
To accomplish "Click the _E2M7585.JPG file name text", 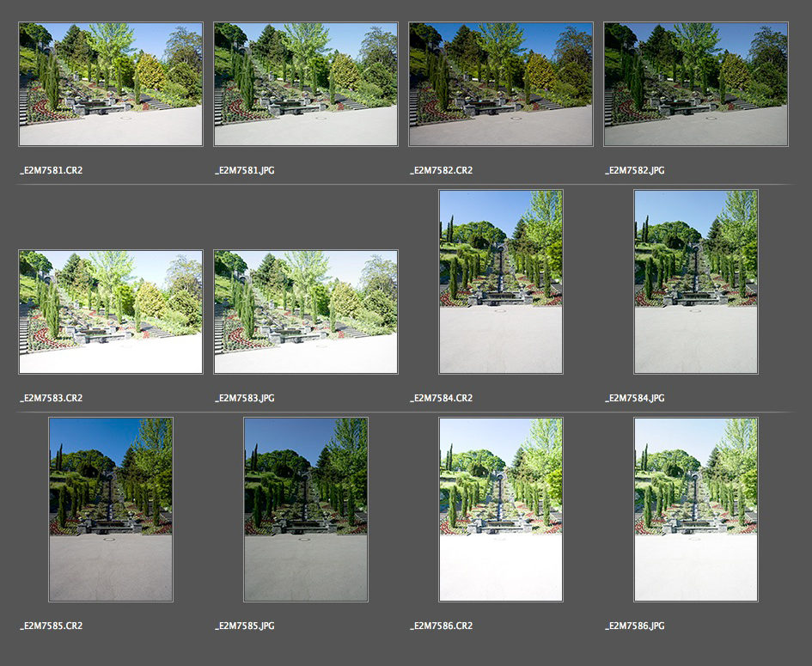I will (246, 626).
